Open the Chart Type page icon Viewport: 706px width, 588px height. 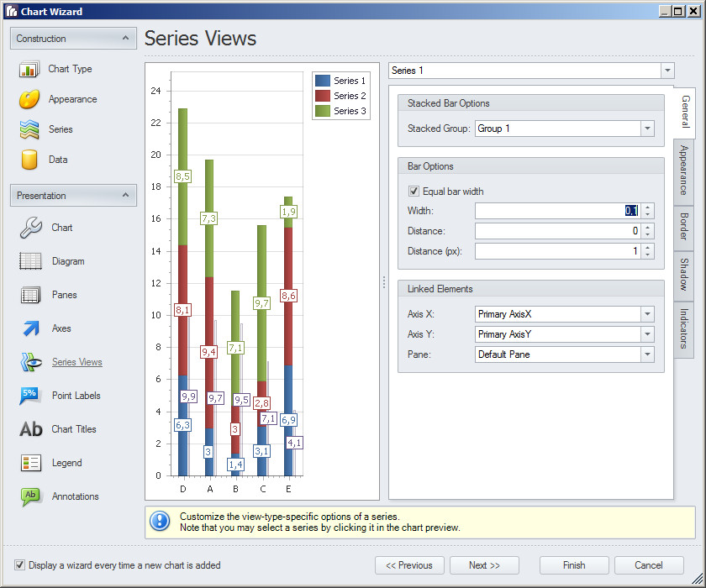pos(29,69)
